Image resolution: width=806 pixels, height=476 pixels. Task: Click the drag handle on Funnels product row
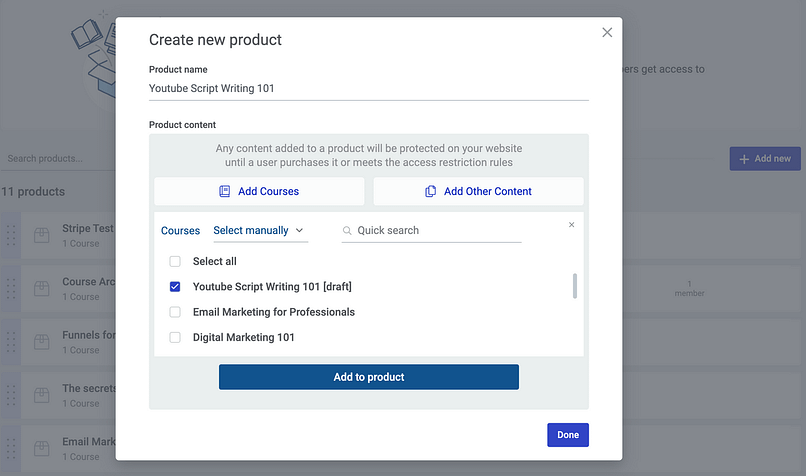coord(12,342)
